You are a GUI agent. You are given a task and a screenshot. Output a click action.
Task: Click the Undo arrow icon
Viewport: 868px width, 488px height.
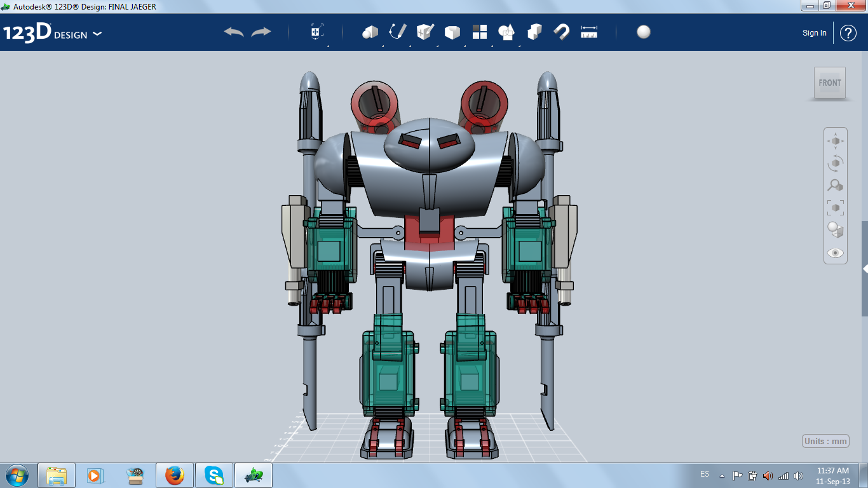[x=234, y=31]
